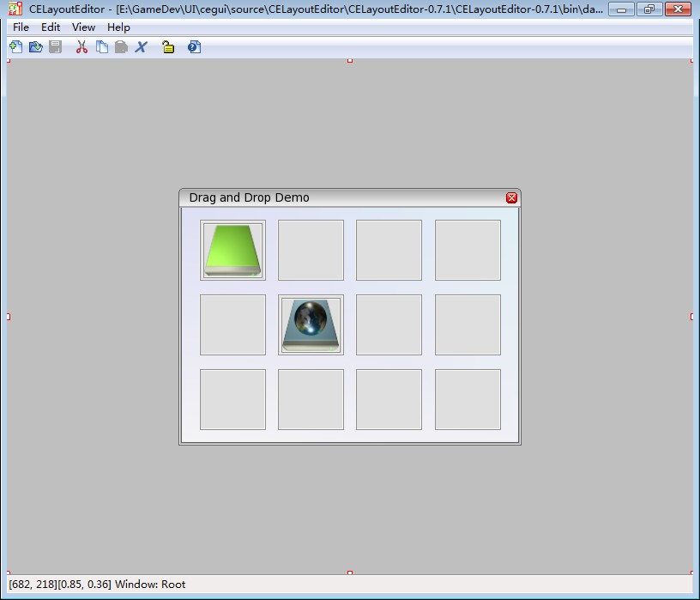Select the green trapezoid drag item

pyautogui.click(x=232, y=250)
